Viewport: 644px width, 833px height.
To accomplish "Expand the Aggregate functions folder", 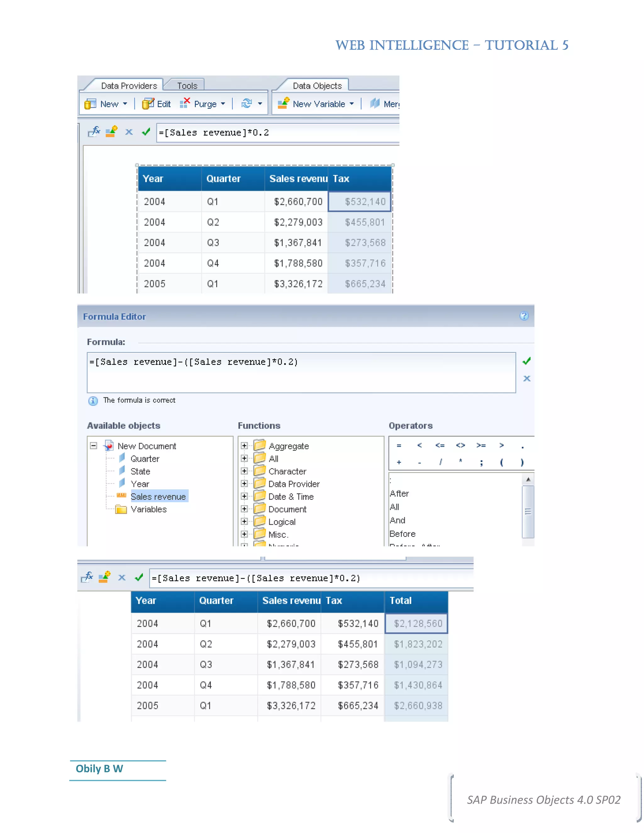I will pyautogui.click(x=244, y=445).
